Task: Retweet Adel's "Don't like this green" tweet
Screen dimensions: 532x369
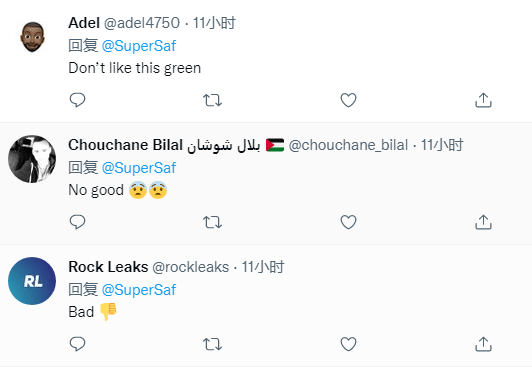Action: point(212,100)
